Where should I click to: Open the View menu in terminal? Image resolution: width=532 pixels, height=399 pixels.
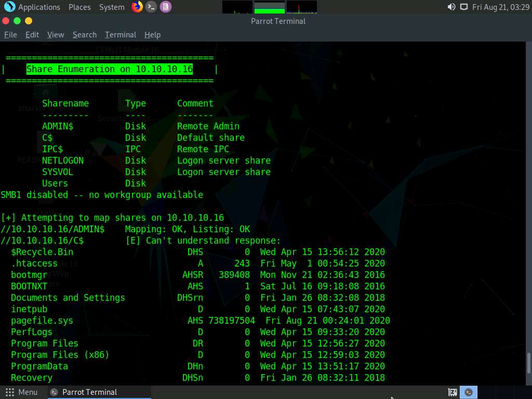(x=56, y=35)
